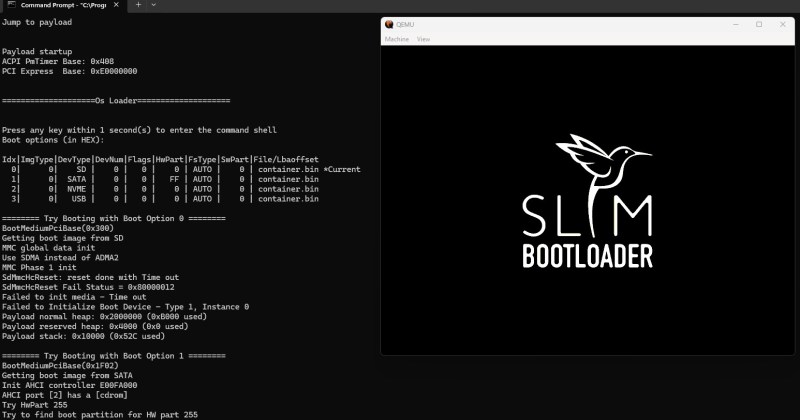Click the 'Try HwPart 255' line
The width and height of the screenshot is (800, 420).
click(x=35, y=405)
